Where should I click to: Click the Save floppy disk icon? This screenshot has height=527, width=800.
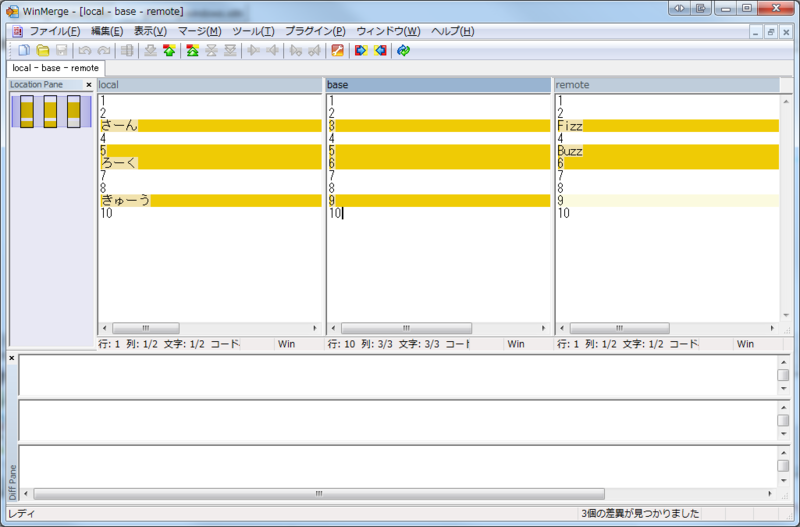pyautogui.click(x=62, y=50)
